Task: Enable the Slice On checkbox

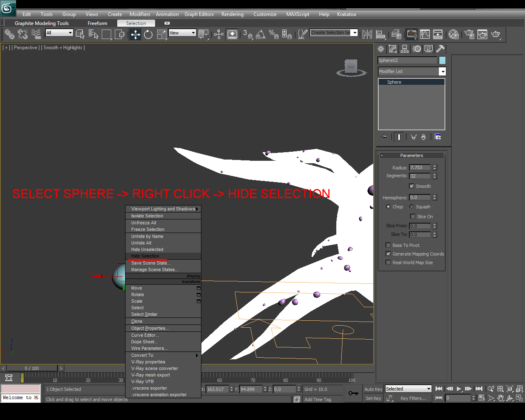Action: 413,217
